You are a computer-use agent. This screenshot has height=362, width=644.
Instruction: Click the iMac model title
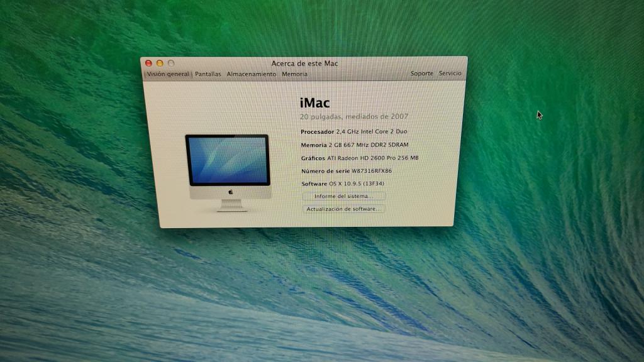point(314,102)
